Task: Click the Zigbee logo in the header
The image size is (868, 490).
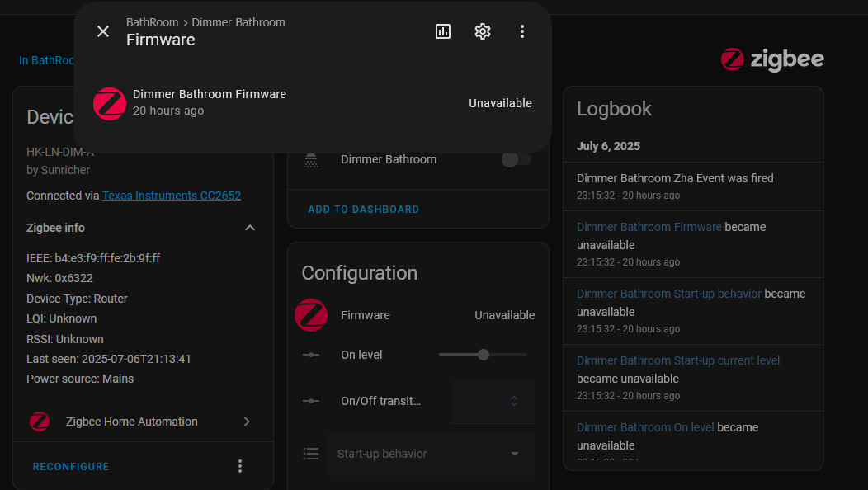Action: [x=771, y=59]
